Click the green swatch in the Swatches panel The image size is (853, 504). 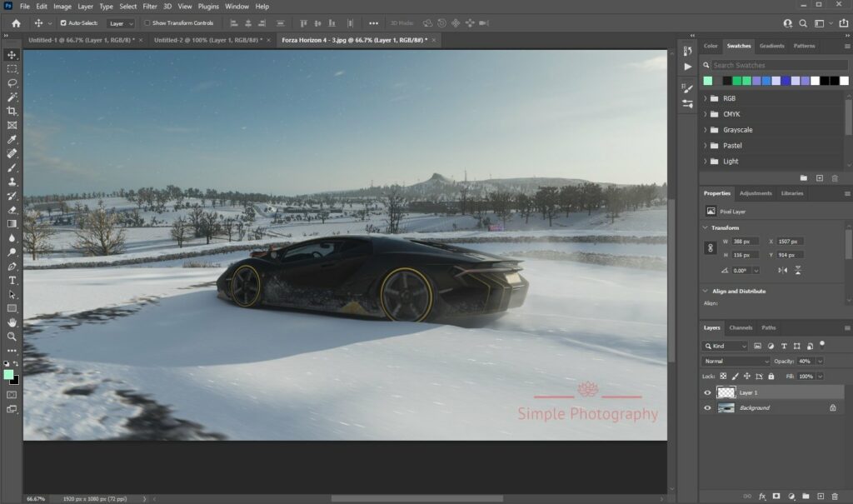coord(708,80)
